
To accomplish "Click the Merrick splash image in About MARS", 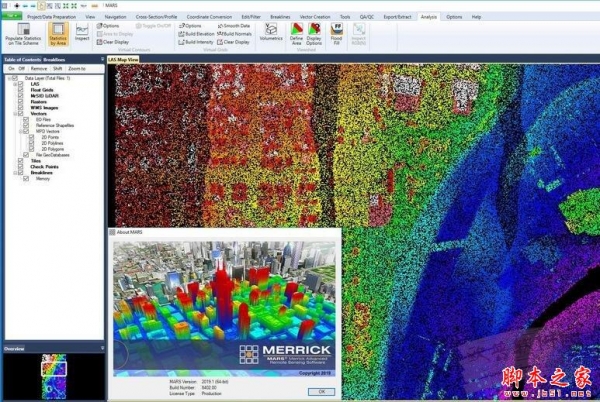I will [x=224, y=309].
